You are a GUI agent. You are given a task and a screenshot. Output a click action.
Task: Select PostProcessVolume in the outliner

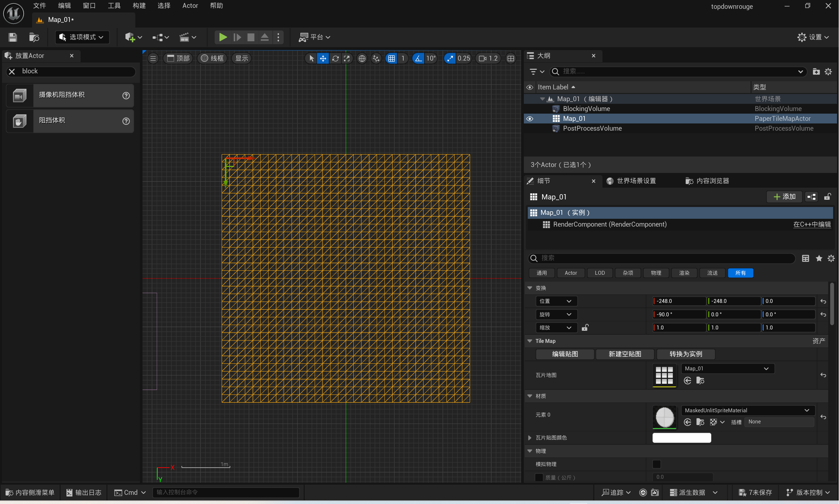click(x=592, y=128)
